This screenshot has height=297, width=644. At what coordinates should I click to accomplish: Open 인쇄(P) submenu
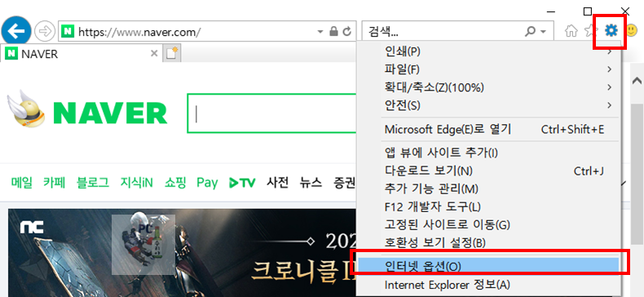[x=489, y=51]
